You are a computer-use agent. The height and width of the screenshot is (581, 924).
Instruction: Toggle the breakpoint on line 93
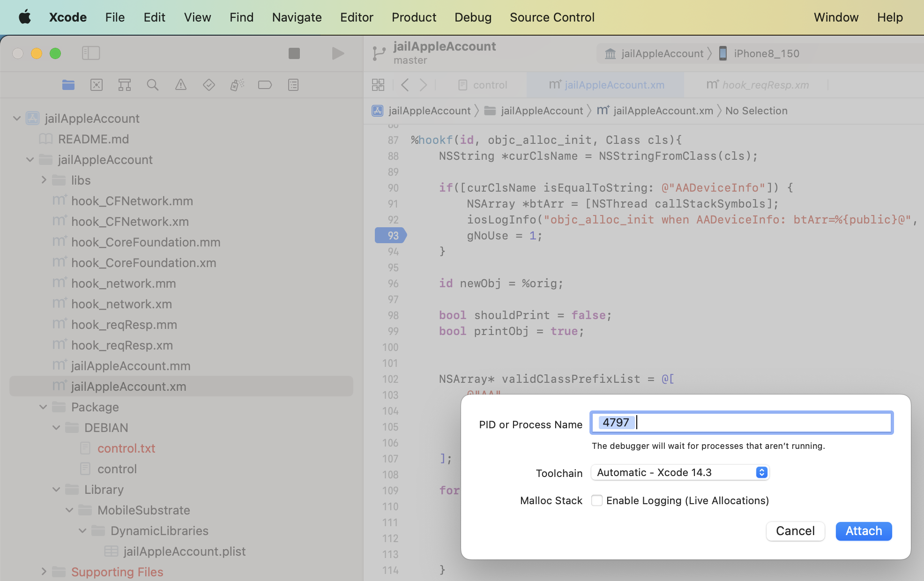(391, 235)
